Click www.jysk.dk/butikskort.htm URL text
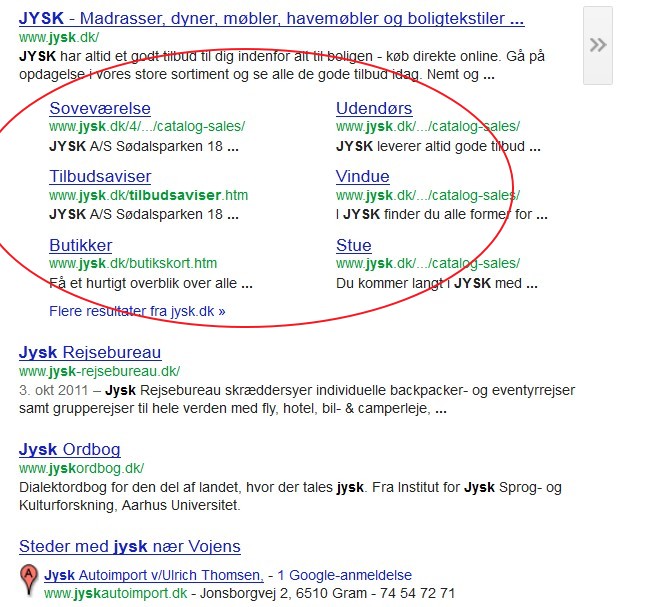The height and width of the screenshot is (607, 657). (x=133, y=263)
